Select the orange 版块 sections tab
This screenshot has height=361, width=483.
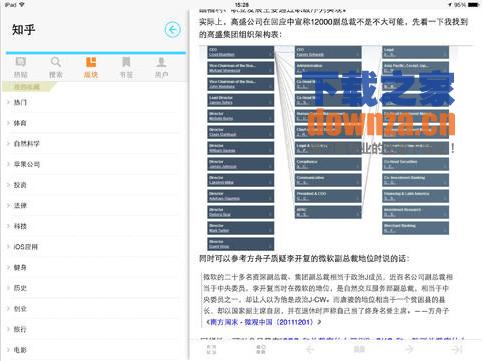(91, 68)
